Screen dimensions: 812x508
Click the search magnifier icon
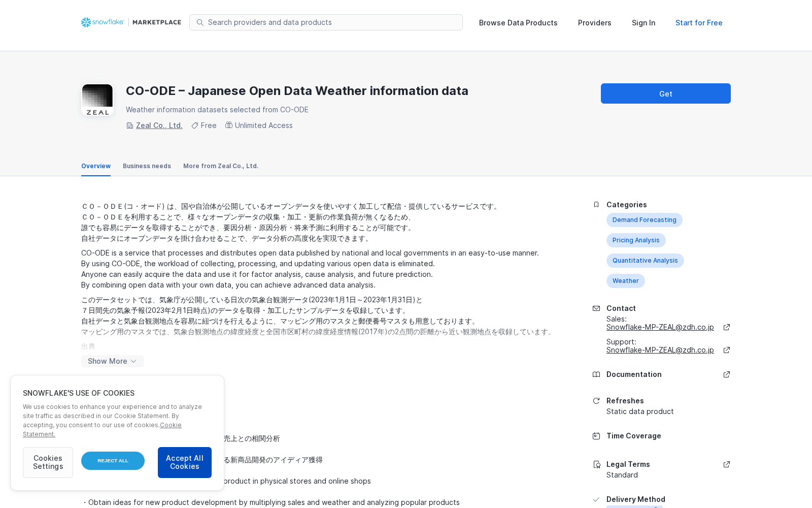click(200, 22)
